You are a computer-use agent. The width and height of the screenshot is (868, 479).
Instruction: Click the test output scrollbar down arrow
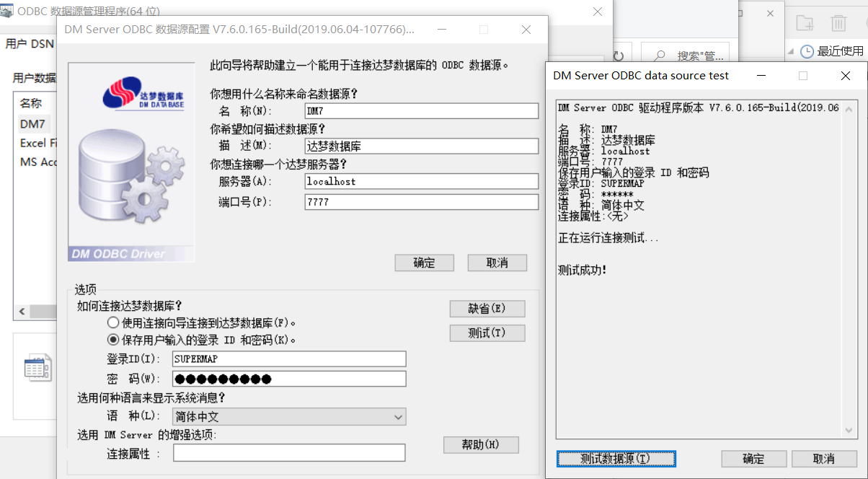[849, 431]
